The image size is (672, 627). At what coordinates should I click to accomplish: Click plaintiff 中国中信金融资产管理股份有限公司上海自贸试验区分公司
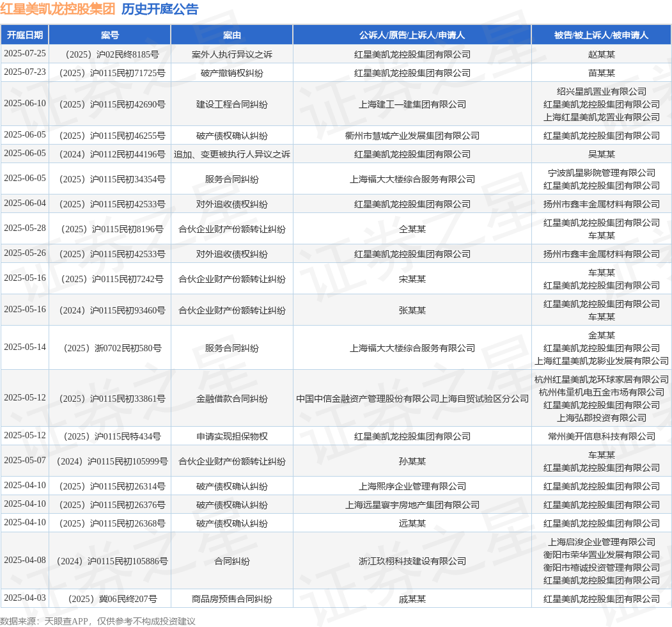pyautogui.click(x=412, y=399)
